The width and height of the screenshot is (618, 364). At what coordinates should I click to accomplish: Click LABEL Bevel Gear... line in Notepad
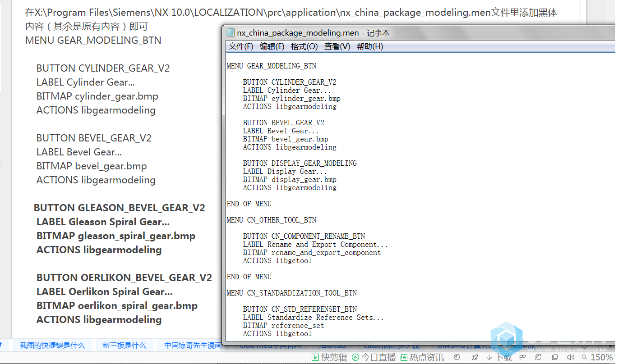pyautogui.click(x=281, y=131)
